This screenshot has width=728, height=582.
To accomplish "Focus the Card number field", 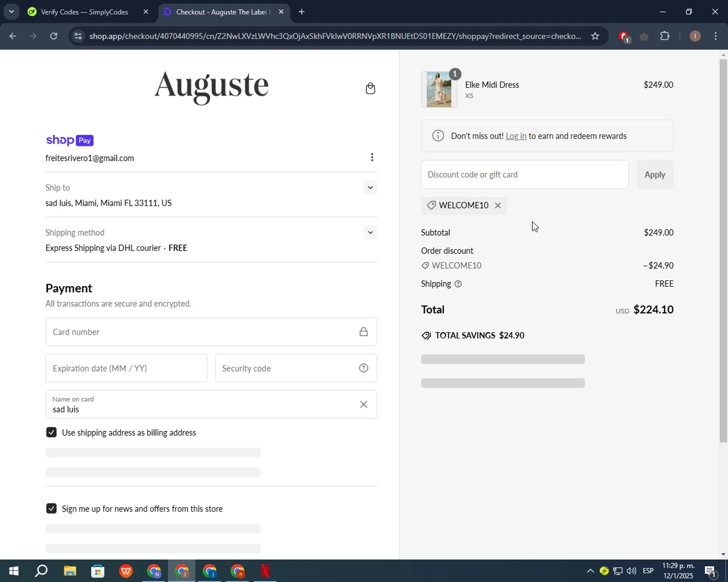I will point(211,332).
